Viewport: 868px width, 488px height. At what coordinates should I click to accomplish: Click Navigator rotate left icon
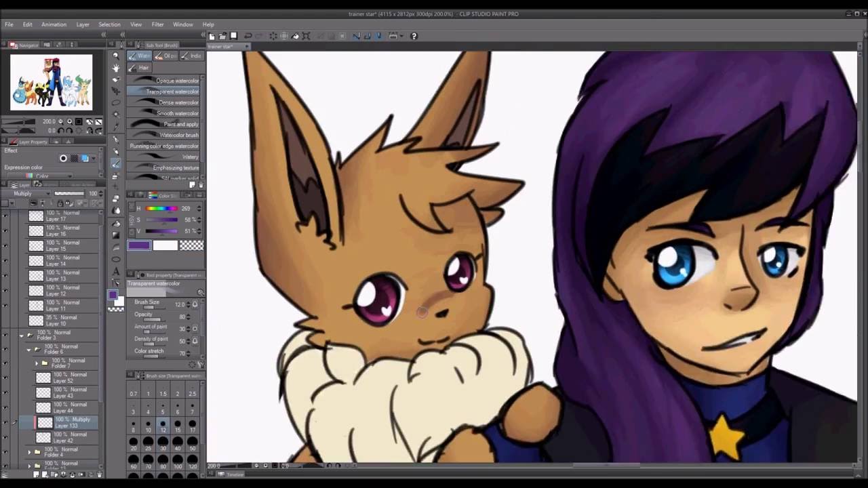pos(60,130)
